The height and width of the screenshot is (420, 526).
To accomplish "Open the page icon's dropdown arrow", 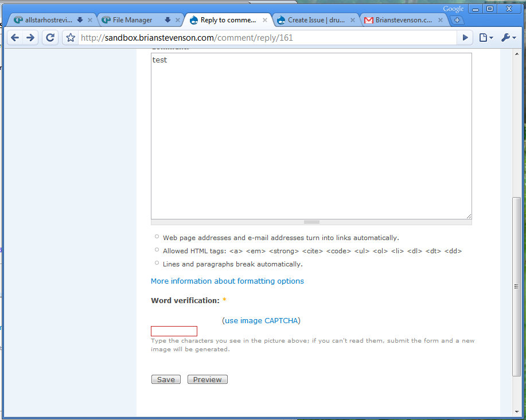I will (x=490, y=37).
